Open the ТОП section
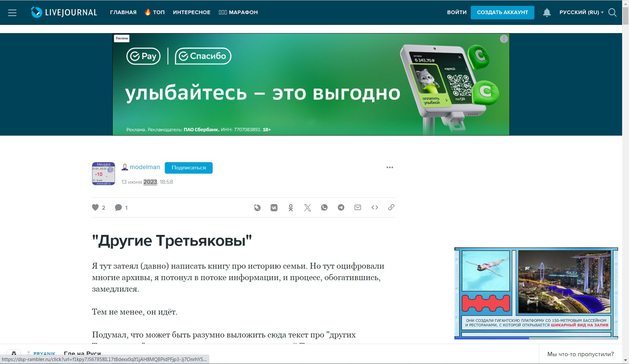Screen dimensions: 629x364 (x=155, y=12)
